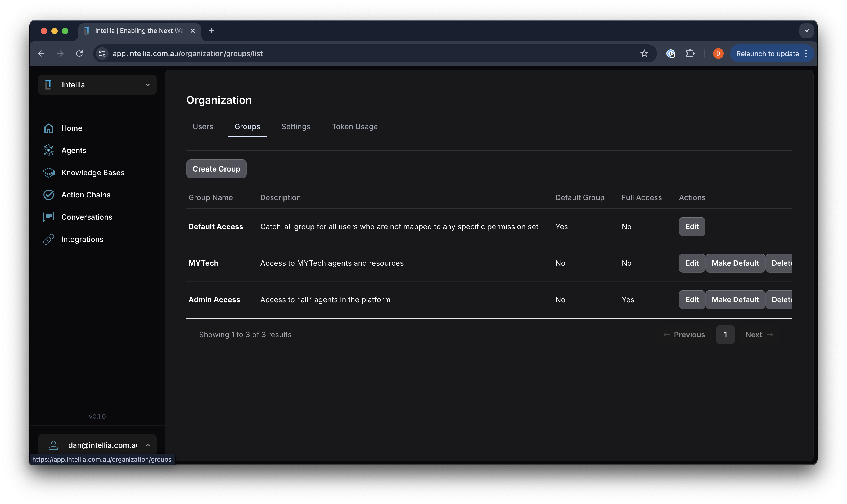Viewport: 847px width, 504px height.
Task: Click the Agents label in sidebar
Action: (x=74, y=150)
